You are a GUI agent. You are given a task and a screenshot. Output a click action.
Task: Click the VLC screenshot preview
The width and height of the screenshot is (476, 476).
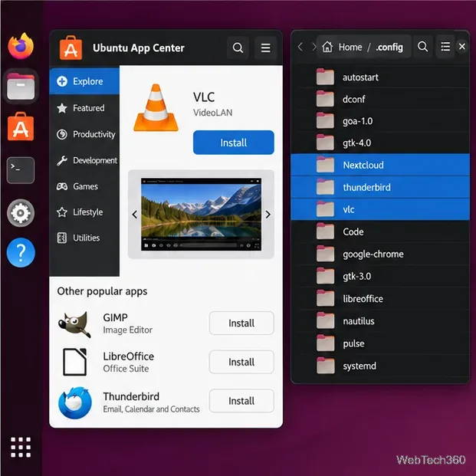click(201, 215)
